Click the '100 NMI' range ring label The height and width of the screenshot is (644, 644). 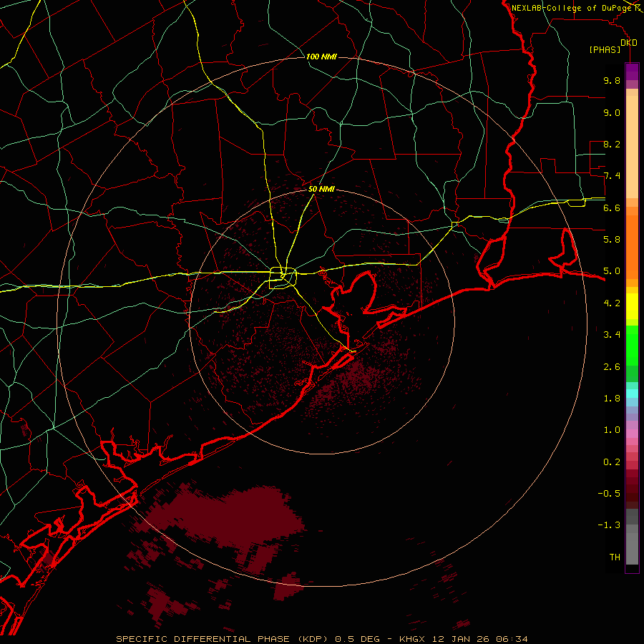click(x=321, y=57)
